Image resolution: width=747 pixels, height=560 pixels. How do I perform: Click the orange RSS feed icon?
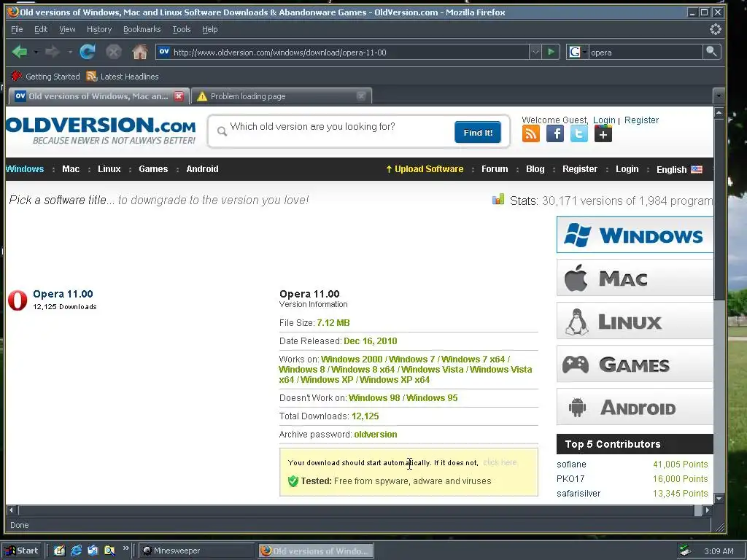(531, 134)
